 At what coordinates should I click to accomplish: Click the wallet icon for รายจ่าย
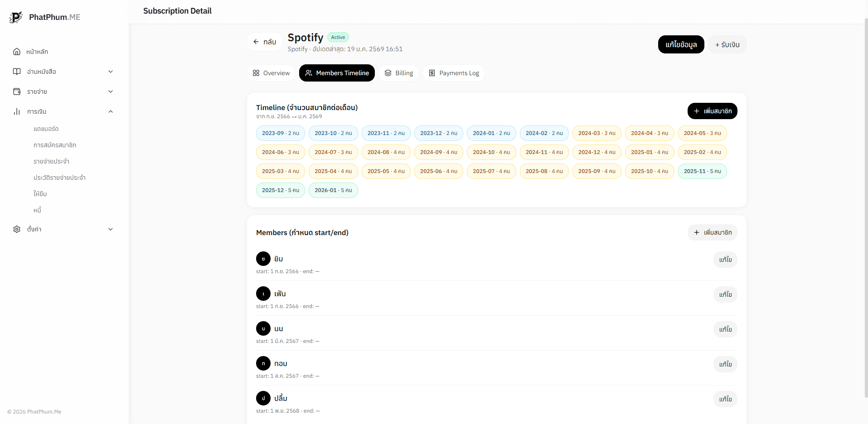(17, 92)
